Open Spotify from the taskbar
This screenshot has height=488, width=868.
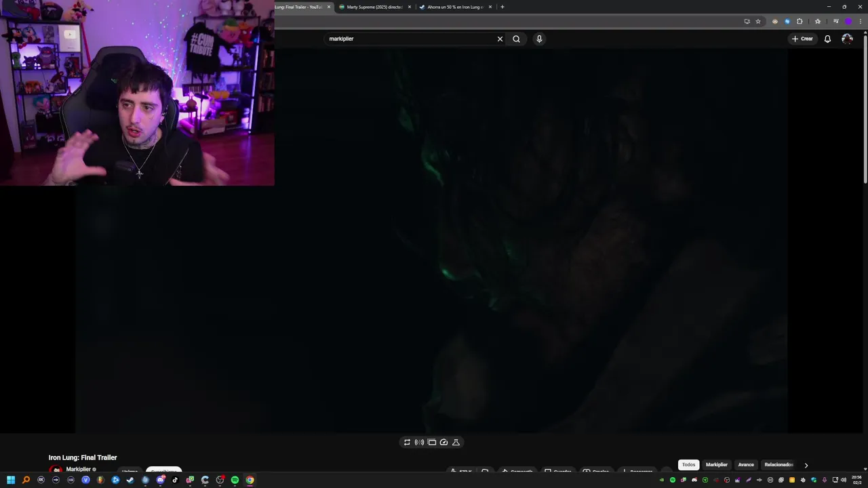[x=235, y=480]
